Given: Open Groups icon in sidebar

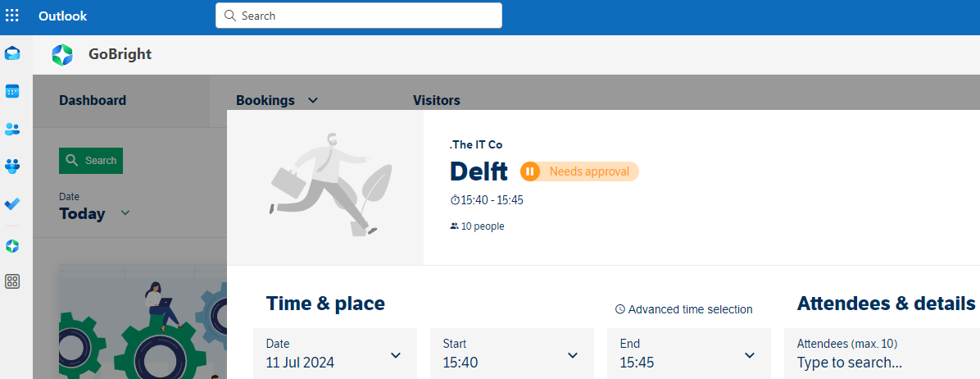Looking at the screenshot, I should point(11,167).
